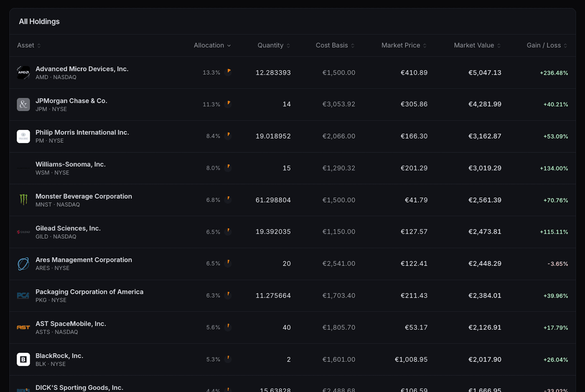Sort holdings by Market Value column
This screenshot has width=585, height=392.
point(477,46)
